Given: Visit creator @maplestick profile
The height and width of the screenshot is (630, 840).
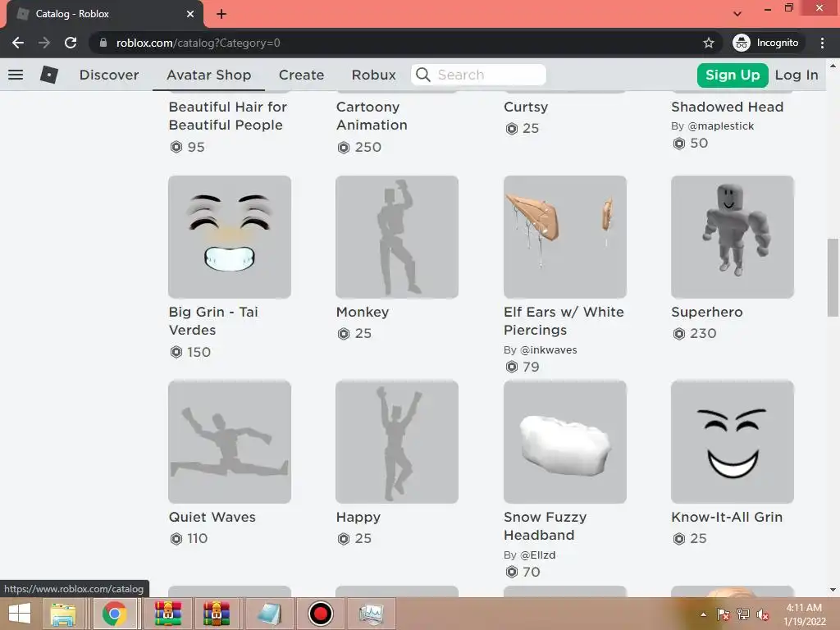Looking at the screenshot, I should (x=720, y=126).
